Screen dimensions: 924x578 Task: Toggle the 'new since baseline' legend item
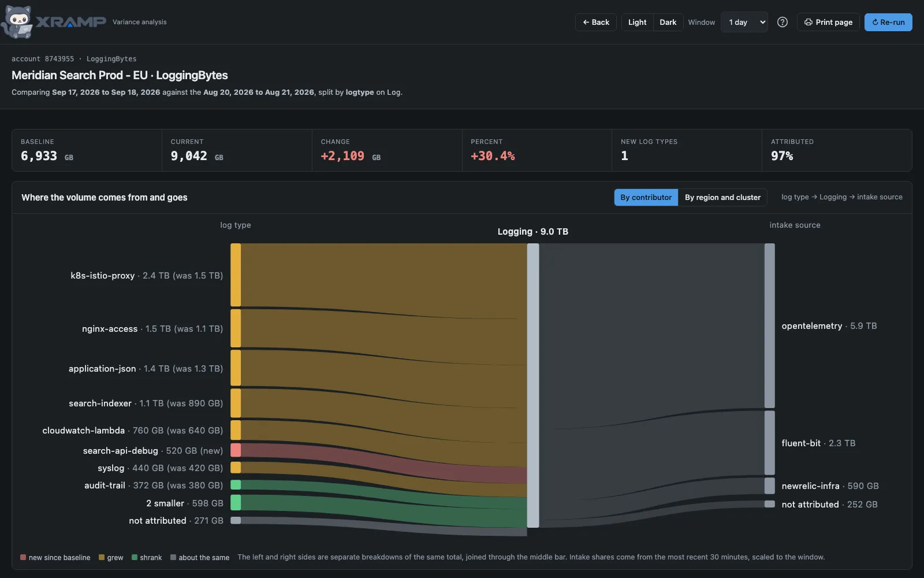point(55,557)
